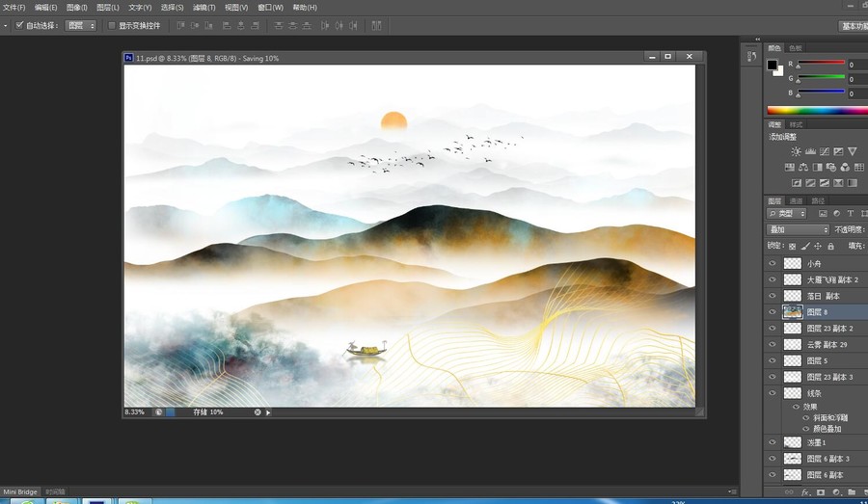868x504 pixels.
Task: Add a Channel Mixer adjustment layer
Action: coord(845,167)
